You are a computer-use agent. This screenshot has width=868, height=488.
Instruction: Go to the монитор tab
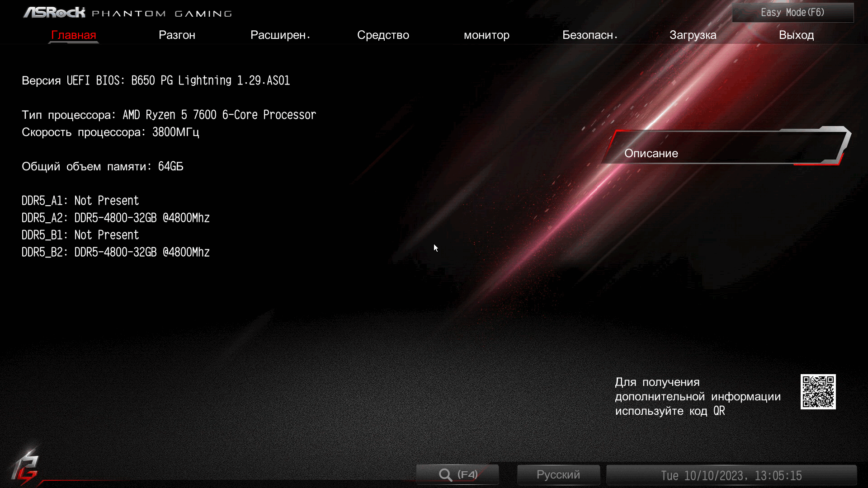486,35
